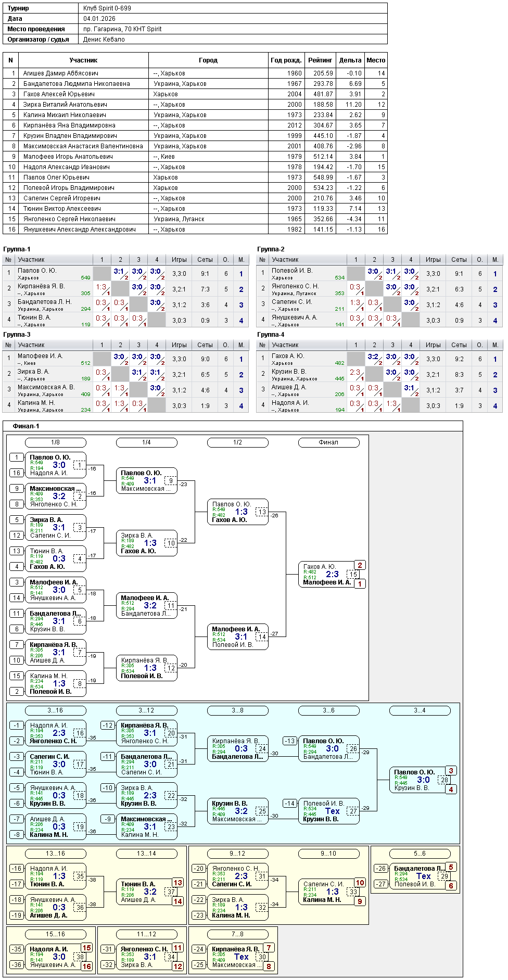Click the '1/2' round header

point(237,442)
